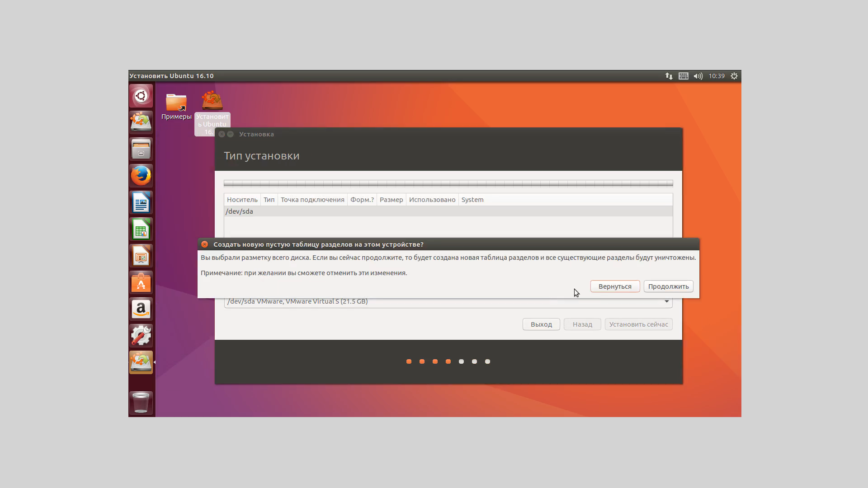This screenshot has width=868, height=488.
Task: Click the Вернуться button
Action: coord(615,286)
